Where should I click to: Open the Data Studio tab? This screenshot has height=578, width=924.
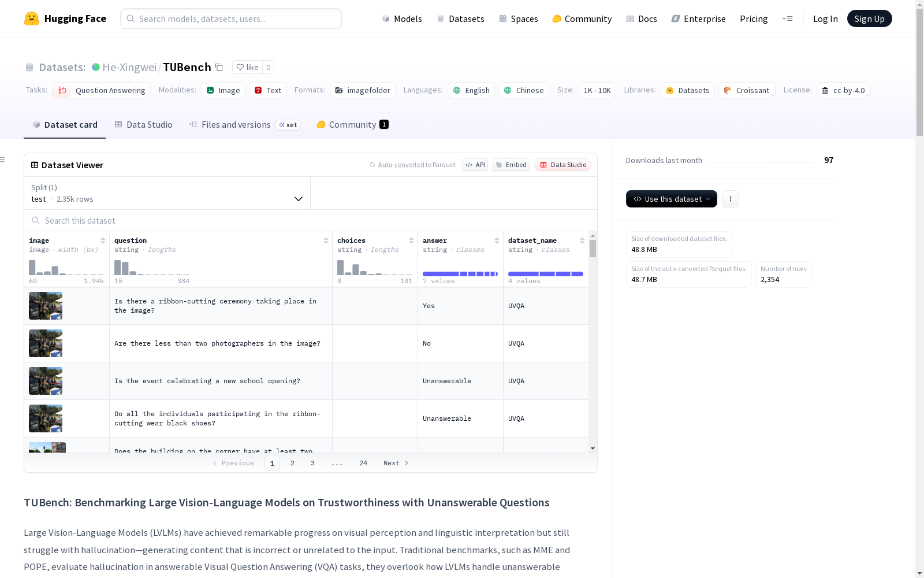[x=143, y=125]
